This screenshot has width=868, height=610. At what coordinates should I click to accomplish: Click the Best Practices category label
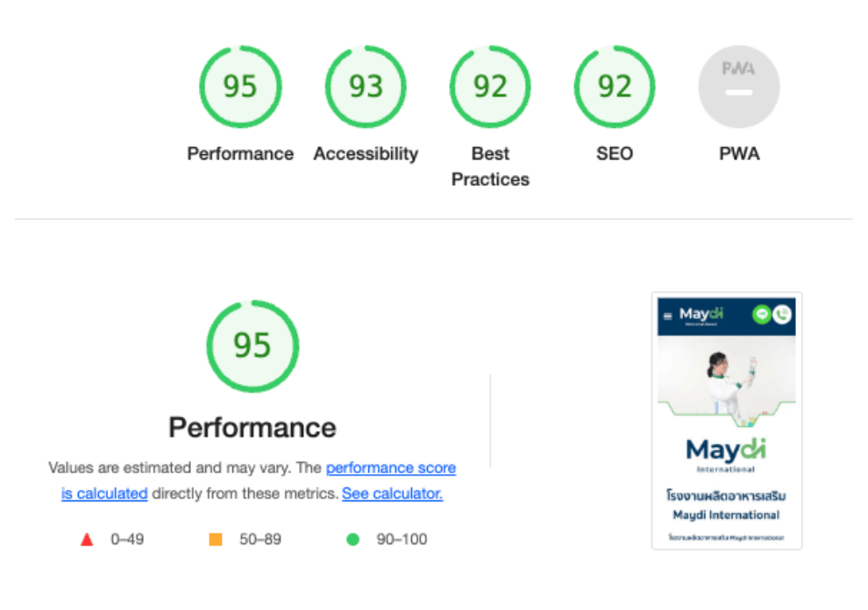click(490, 166)
